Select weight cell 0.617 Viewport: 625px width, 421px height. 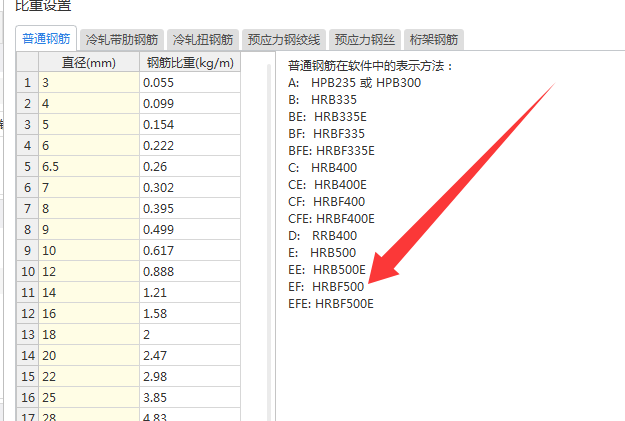[x=190, y=250]
